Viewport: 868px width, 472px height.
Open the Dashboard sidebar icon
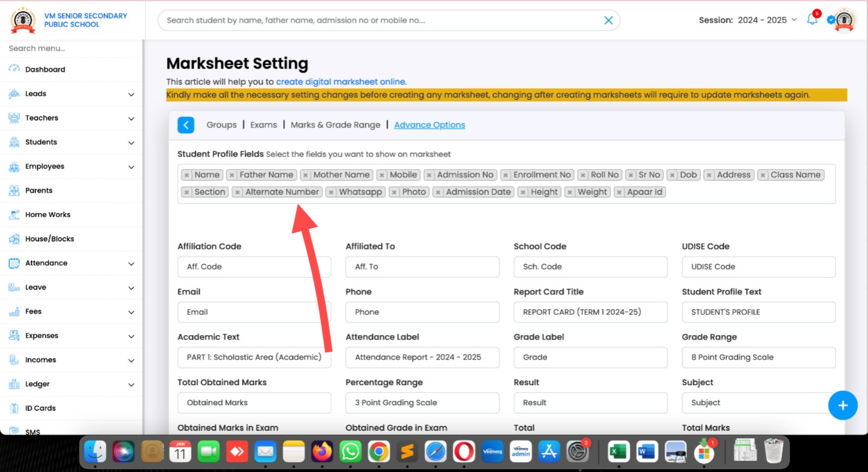click(x=14, y=69)
